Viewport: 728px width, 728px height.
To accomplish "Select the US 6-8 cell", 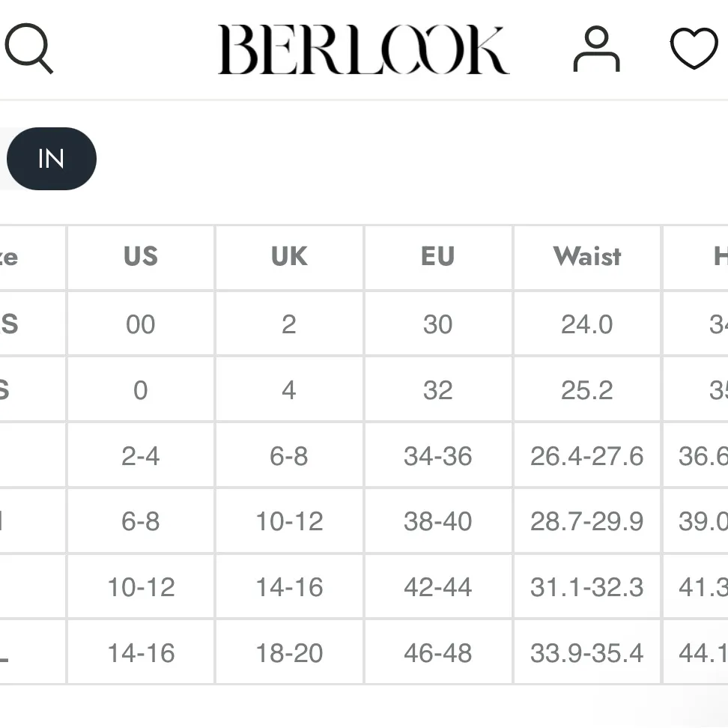I will coord(141,521).
